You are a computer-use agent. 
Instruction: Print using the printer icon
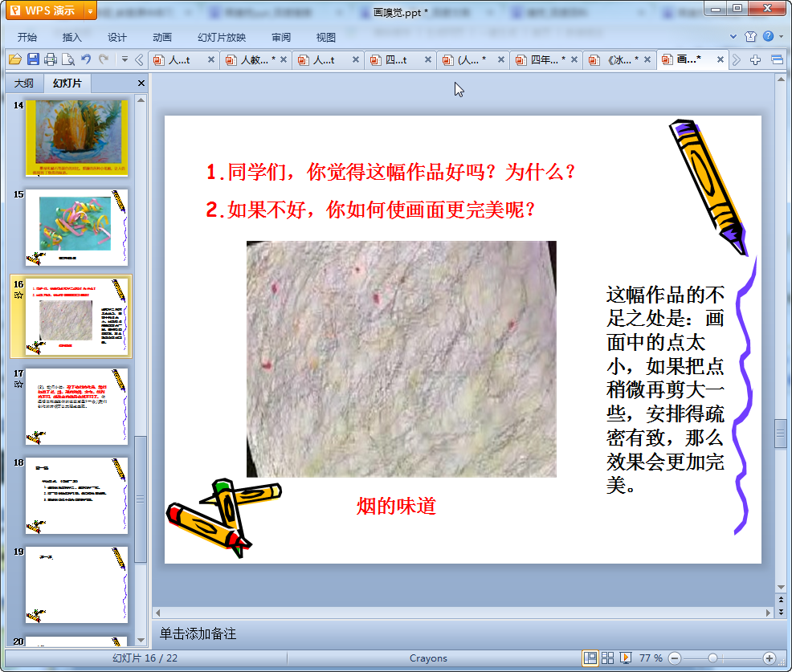51,59
